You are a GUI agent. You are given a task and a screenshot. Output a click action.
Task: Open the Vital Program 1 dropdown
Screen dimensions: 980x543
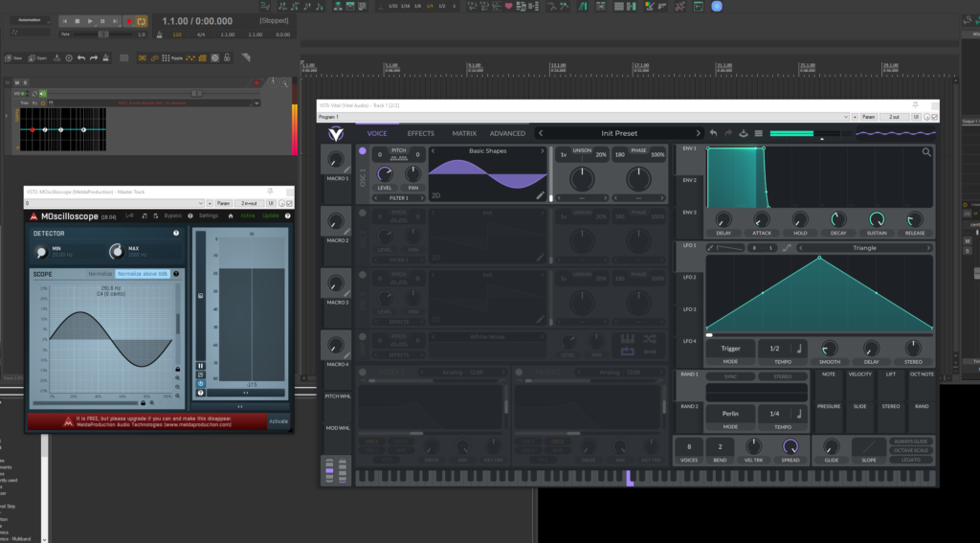[584, 117]
